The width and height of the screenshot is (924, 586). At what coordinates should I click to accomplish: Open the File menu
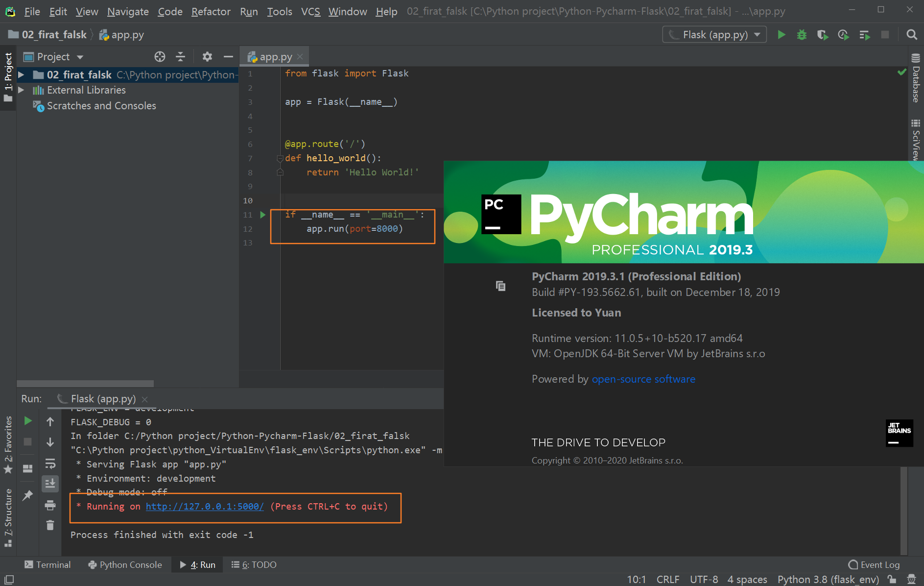pos(32,11)
